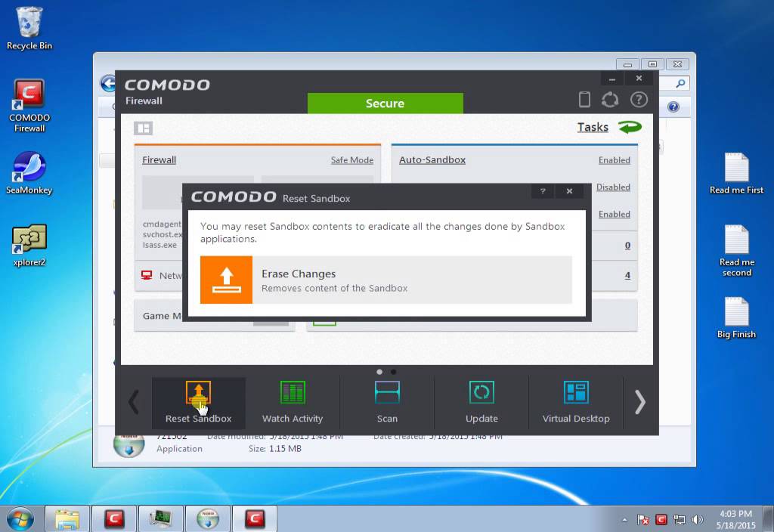Click the volume speaker tray icon
774x532 pixels.
click(x=697, y=520)
